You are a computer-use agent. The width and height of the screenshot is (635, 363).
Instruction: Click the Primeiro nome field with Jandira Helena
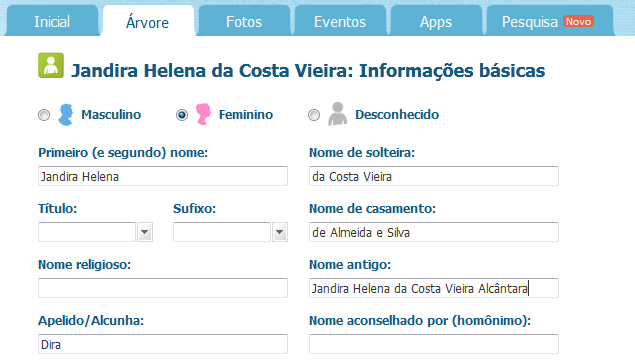click(x=163, y=176)
